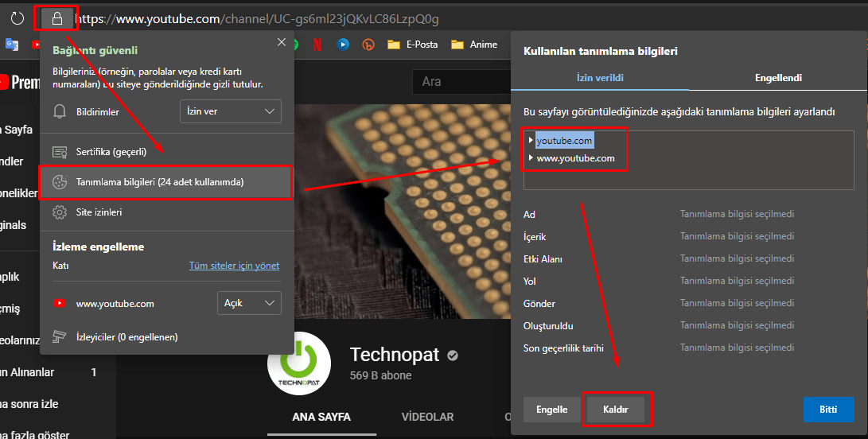Switch to the 'Engellendi' tab
This screenshot has width=868, height=439.
pyautogui.click(x=778, y=77)
